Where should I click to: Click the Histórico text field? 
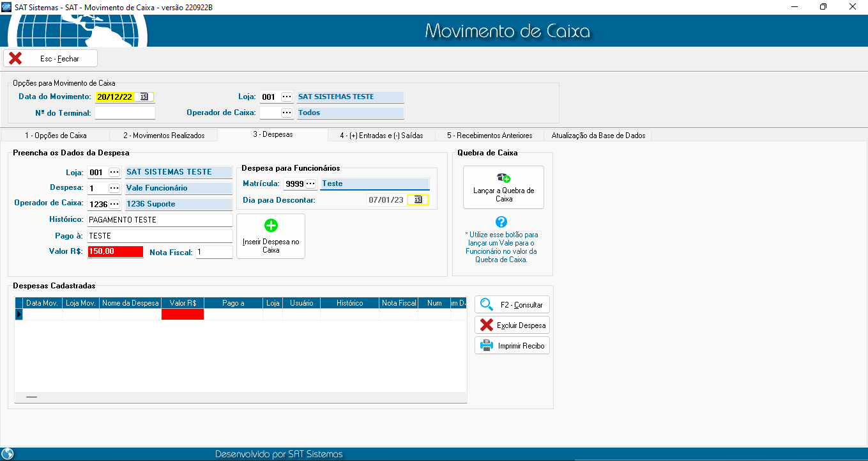click(160, 220)
